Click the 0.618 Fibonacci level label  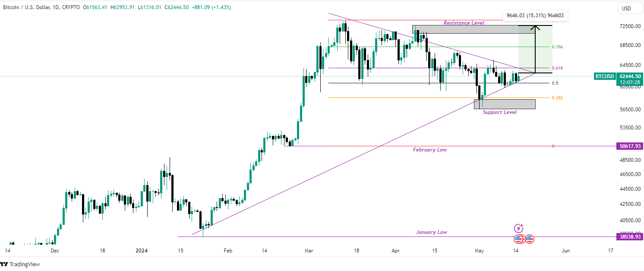pos(557,68)
